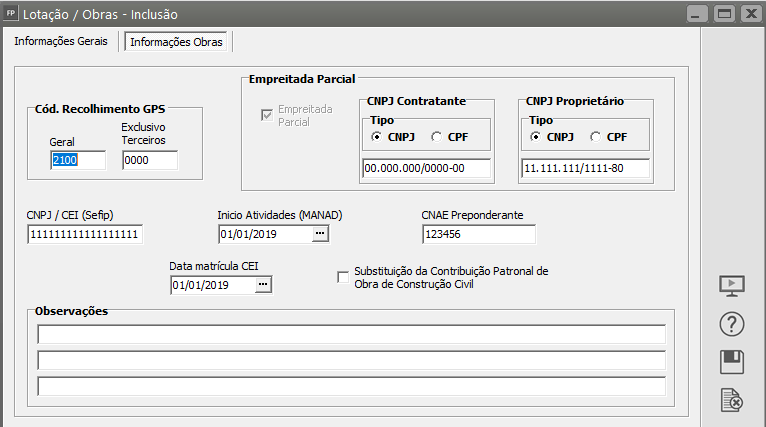Open the video tutorial monitor icon
Screen dimensions: 766x427
(733, 285)
